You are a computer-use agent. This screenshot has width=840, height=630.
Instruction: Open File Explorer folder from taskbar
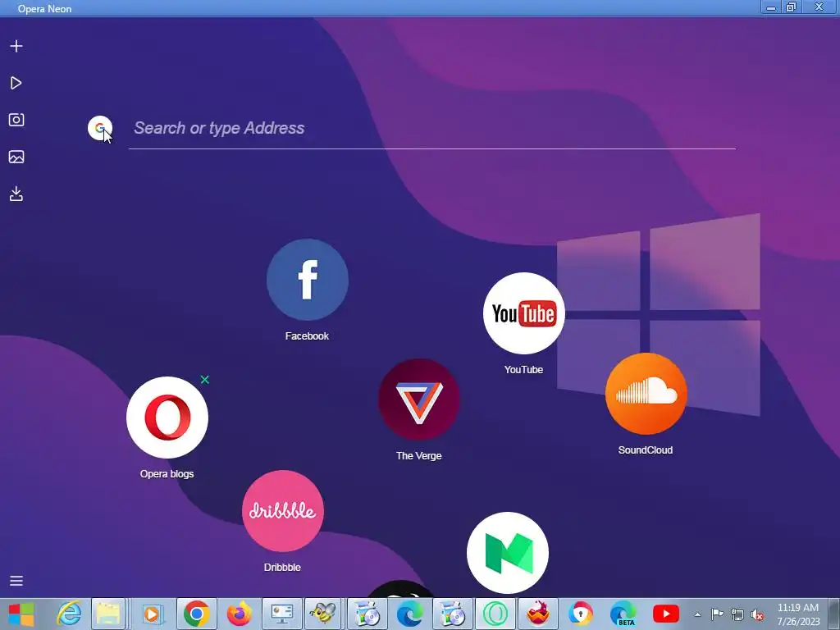[109, 614]
